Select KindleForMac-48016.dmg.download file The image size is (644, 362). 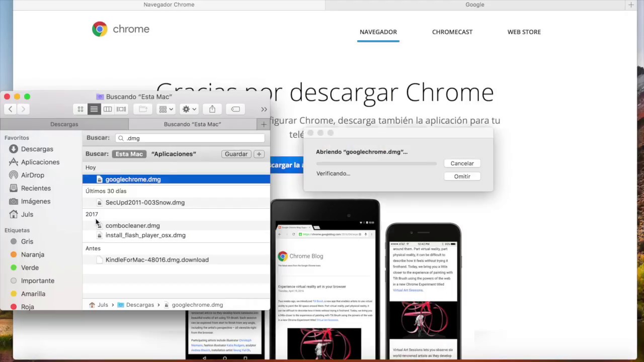tap(176, 259)
